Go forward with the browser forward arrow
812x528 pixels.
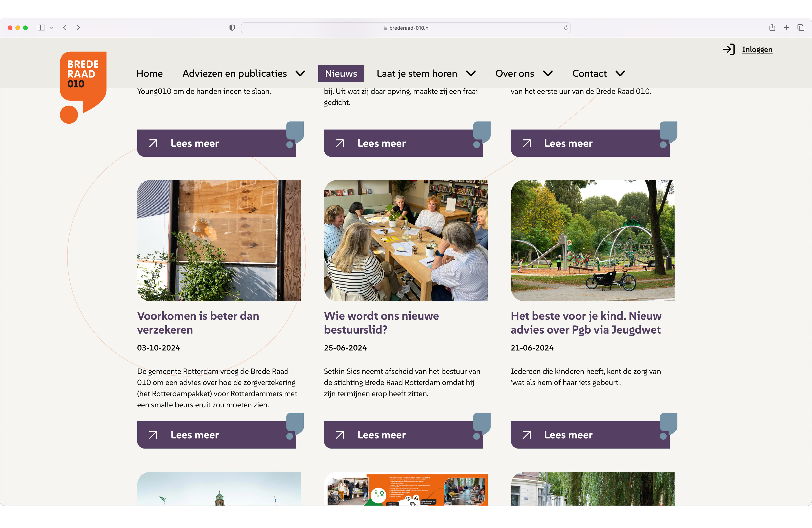78,28
